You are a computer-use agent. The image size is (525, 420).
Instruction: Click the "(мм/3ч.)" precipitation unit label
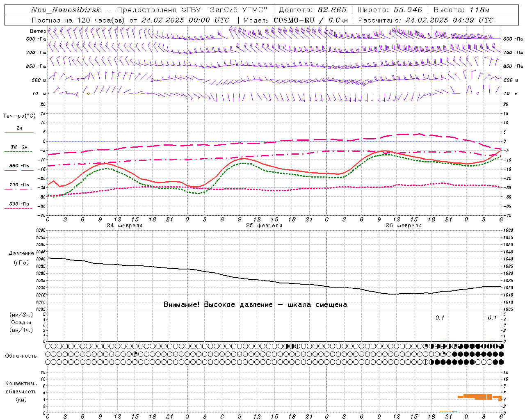(21, 315)
